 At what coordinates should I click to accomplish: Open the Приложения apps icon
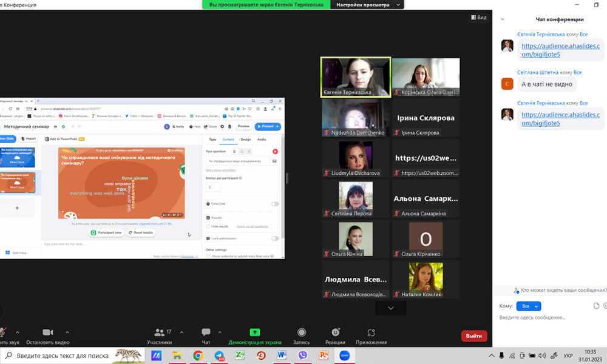(371, 332)
